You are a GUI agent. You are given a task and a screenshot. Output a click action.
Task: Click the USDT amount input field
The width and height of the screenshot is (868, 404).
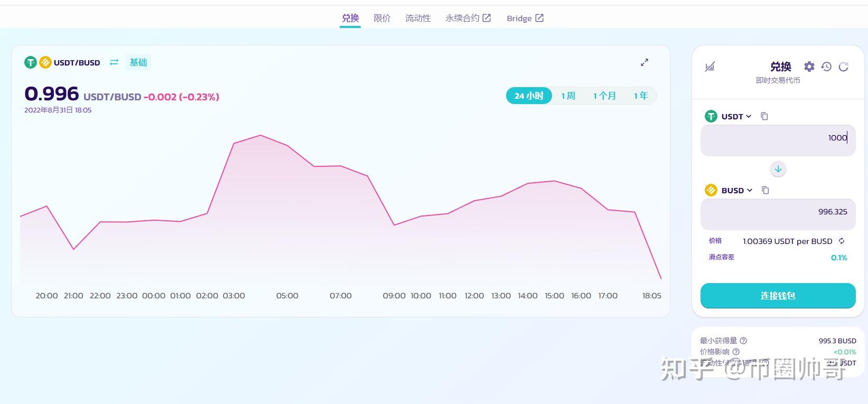778,140
